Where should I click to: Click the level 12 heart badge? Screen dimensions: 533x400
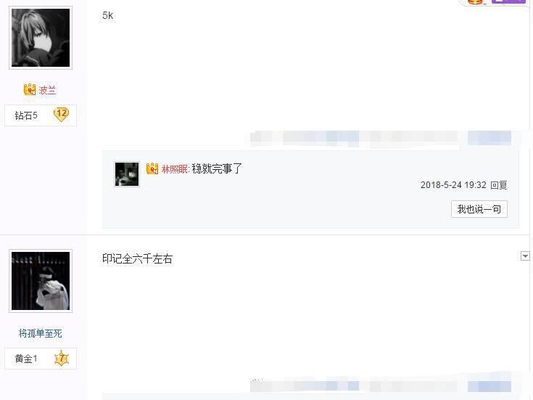click(x=61, y=115)
